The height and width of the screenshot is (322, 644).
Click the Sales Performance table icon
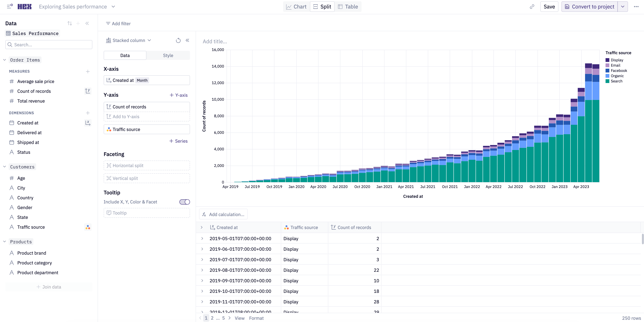(x=8, y=33)
